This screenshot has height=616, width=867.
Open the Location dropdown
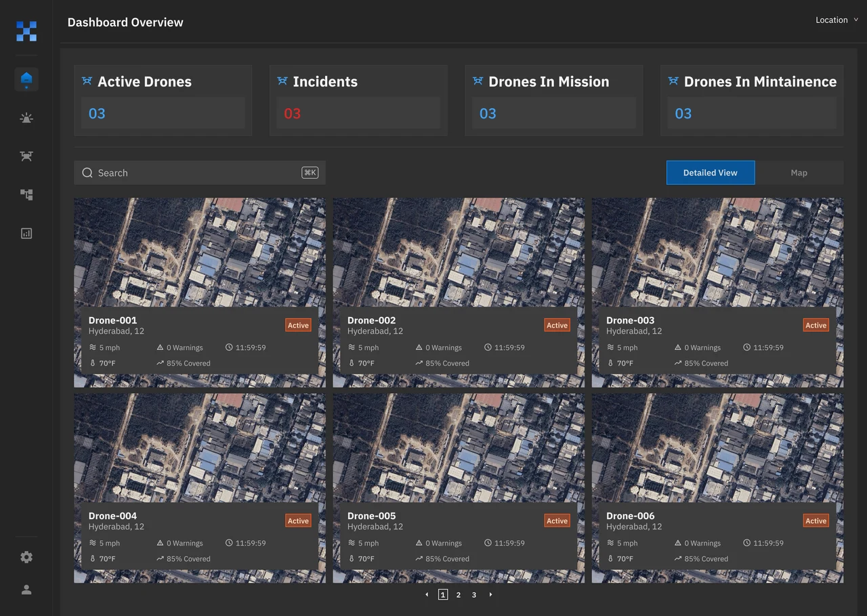837,20
